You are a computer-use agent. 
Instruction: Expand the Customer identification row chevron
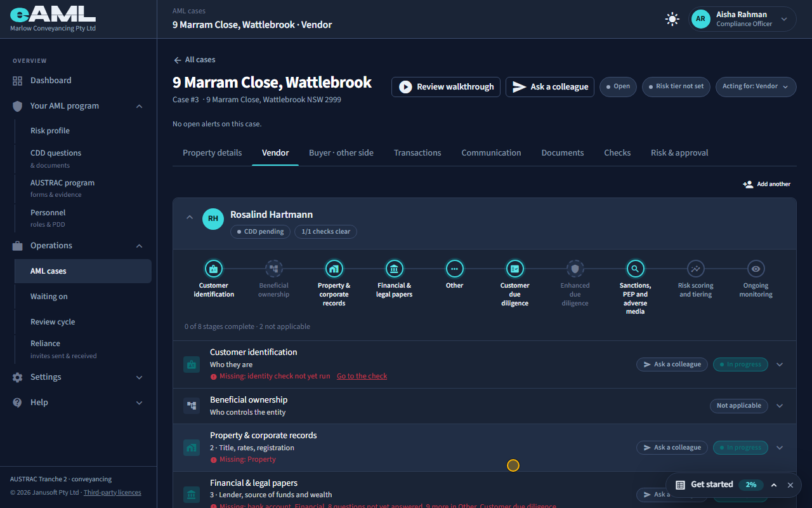(780, 364)
